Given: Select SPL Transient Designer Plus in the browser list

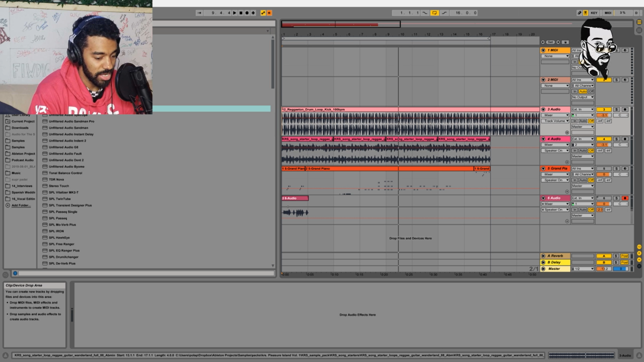Looking at the screenshot, I should (70, 205).
